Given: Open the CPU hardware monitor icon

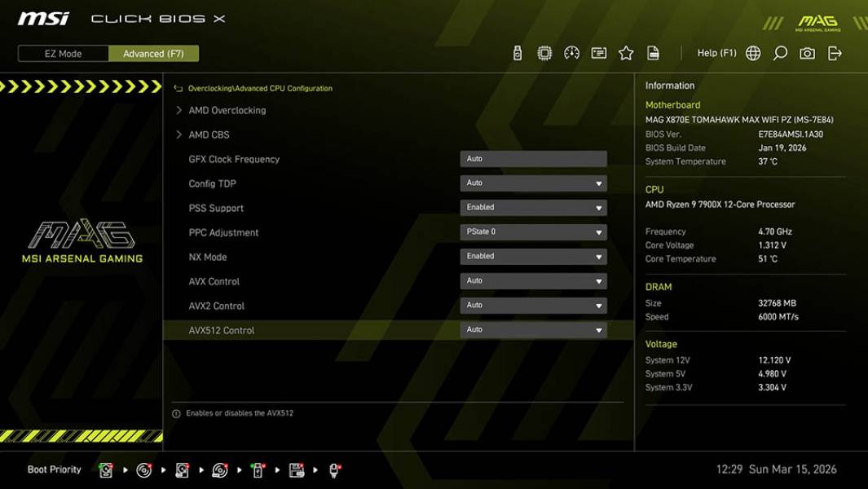Looking at the screenshot, I should [x=544, y=52].
